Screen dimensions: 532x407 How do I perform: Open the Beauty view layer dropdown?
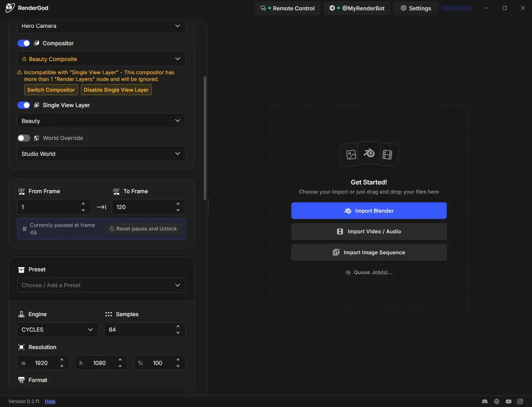click(101, 121)
